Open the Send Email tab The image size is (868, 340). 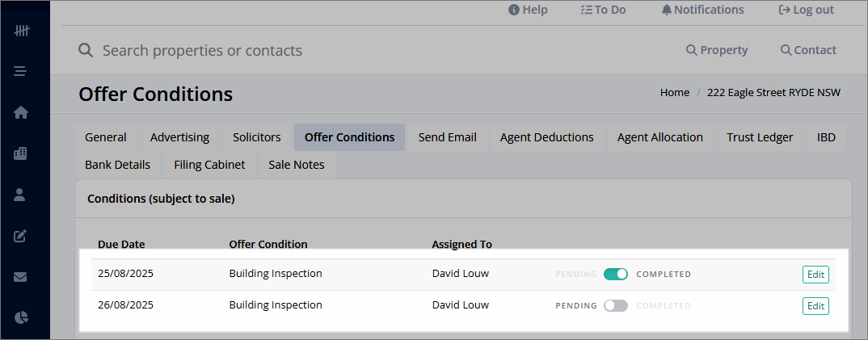coord(447,137)
